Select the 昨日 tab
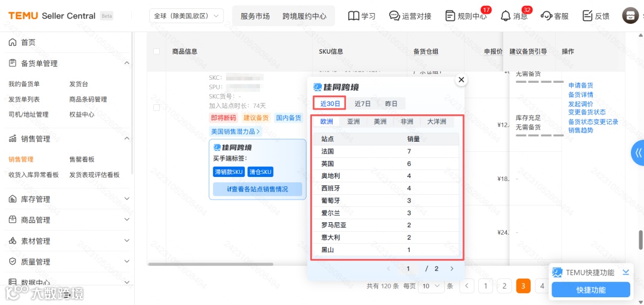Image resolution: width=644 pixels, height=305 pixels. click(391, 104)
